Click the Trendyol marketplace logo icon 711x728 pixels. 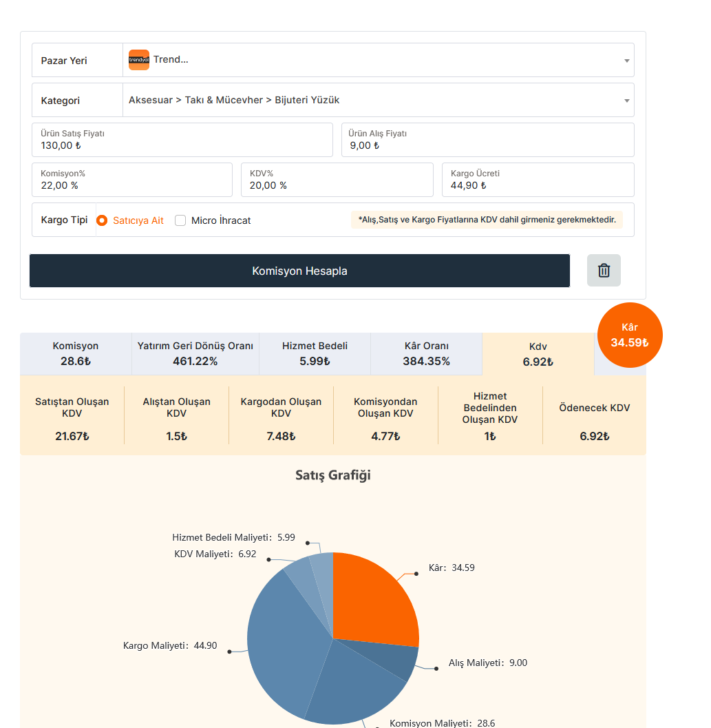click(x=139, y=60)
